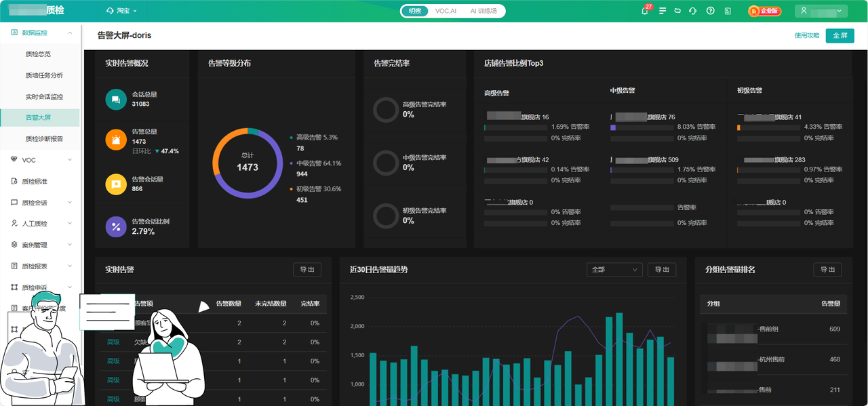Open 实时会话监控 in the sidebar
The image size is (868, 406).
[x=44, y=96]
